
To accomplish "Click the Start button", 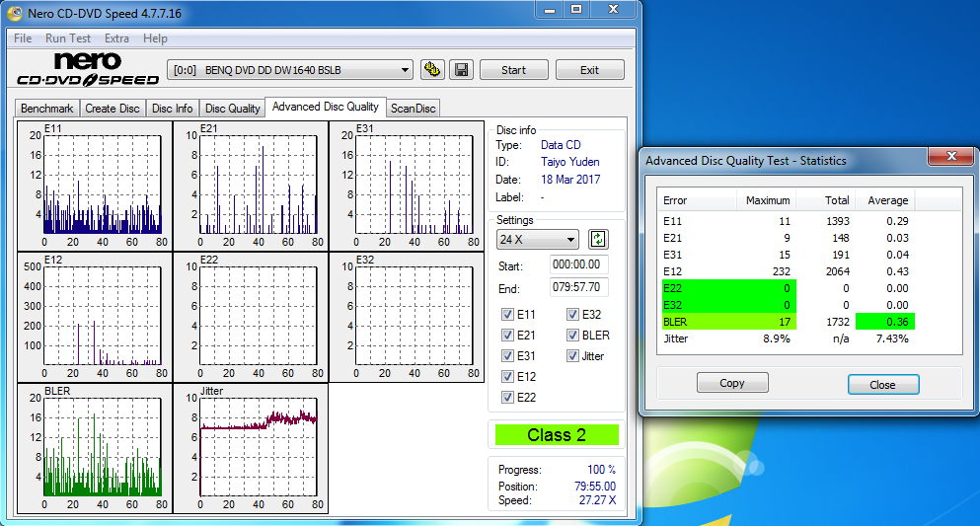I will tap(514, 70).
